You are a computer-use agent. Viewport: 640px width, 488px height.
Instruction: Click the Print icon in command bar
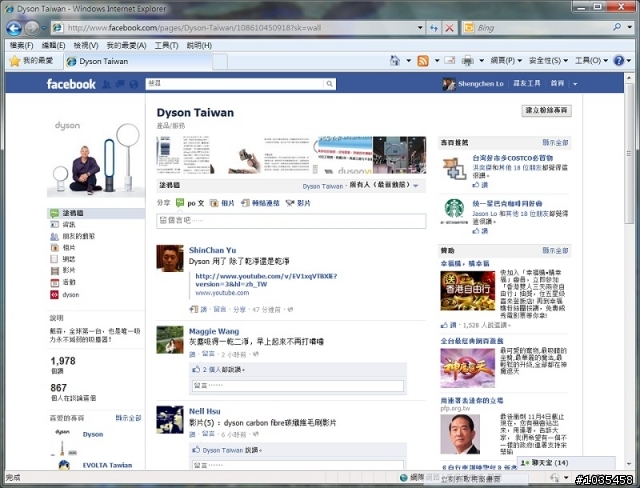(468, 61)
